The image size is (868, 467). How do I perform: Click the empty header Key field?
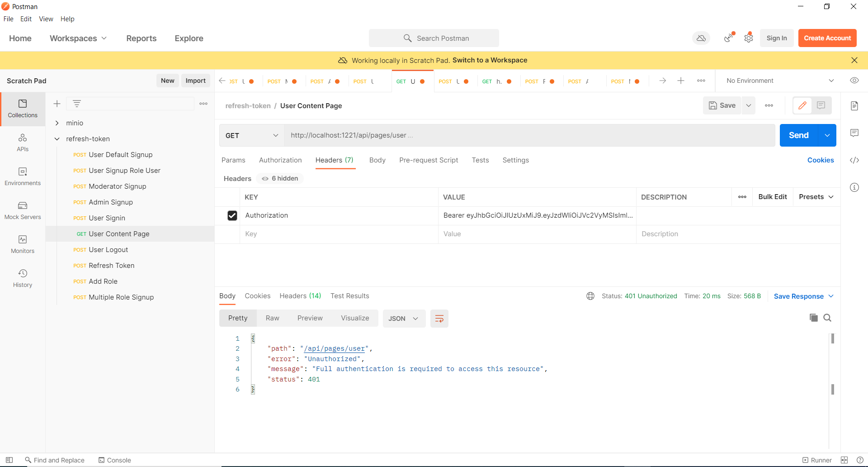(x=339, y=234)
